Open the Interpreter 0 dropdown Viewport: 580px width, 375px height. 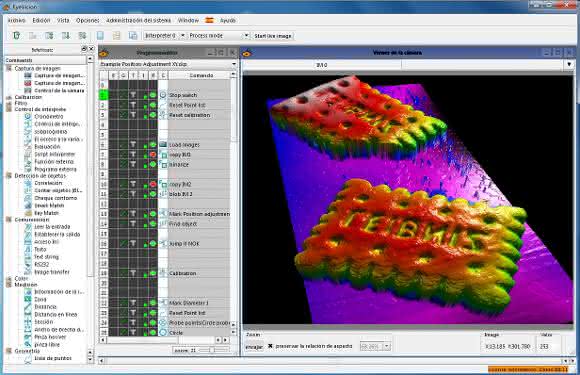point(165,36)
